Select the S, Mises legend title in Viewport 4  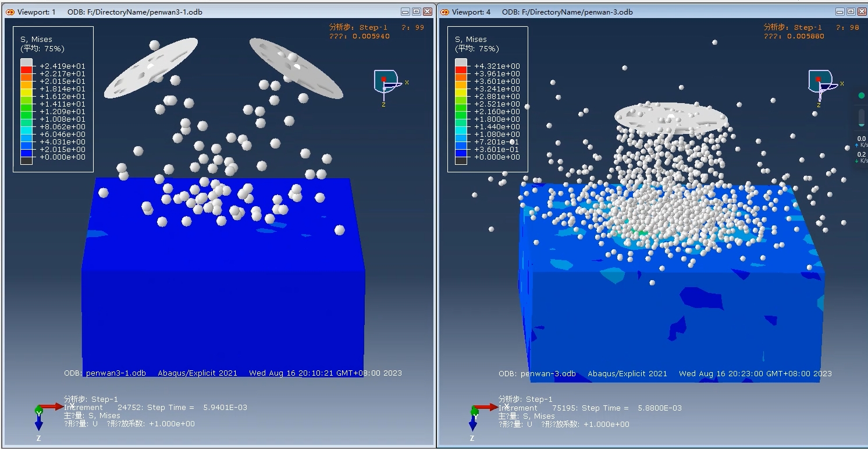point(471,40)
